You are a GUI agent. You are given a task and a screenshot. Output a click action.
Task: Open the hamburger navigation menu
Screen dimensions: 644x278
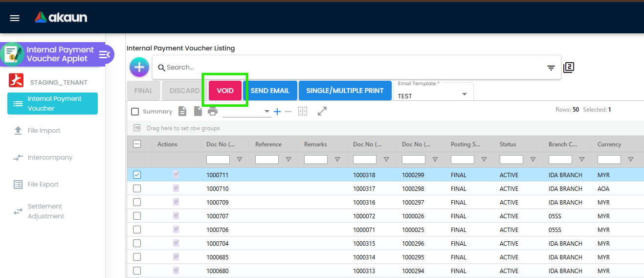point(15,18)
